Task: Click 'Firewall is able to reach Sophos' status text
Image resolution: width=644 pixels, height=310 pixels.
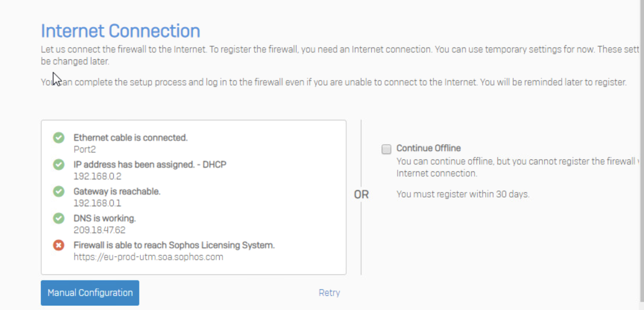Action: coord(174,245)
